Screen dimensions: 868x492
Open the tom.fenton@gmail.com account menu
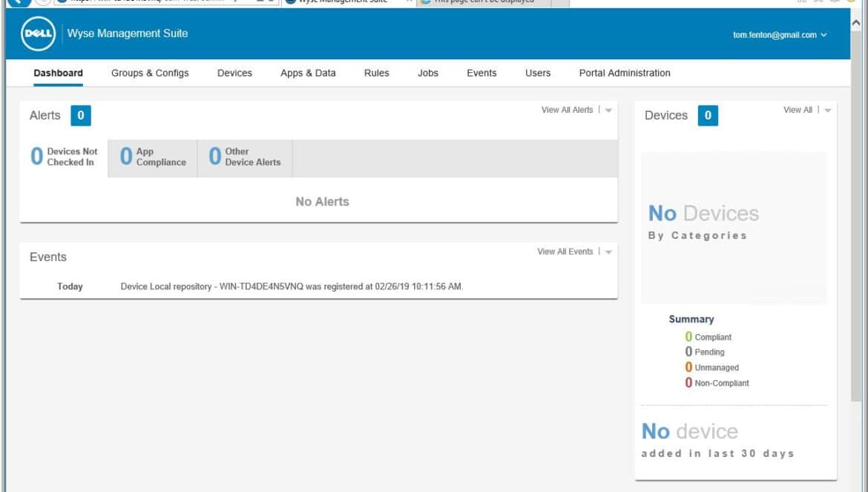tap(780, 35)
